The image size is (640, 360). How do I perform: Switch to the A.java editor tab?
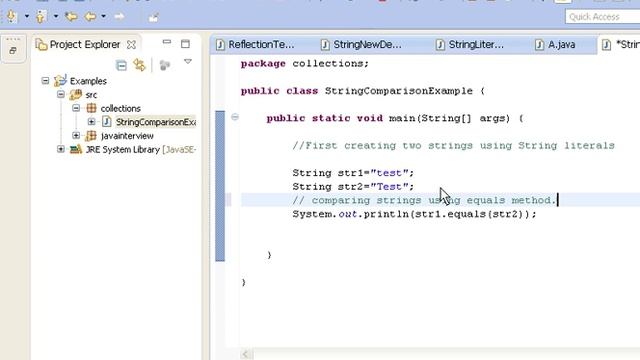556,44
